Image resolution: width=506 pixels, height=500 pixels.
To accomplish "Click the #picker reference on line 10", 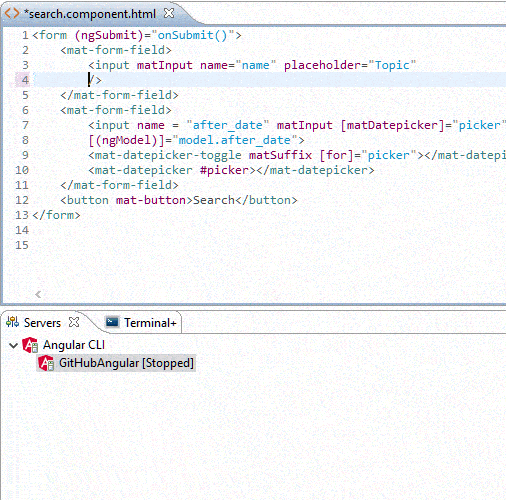I will [224, 170].
